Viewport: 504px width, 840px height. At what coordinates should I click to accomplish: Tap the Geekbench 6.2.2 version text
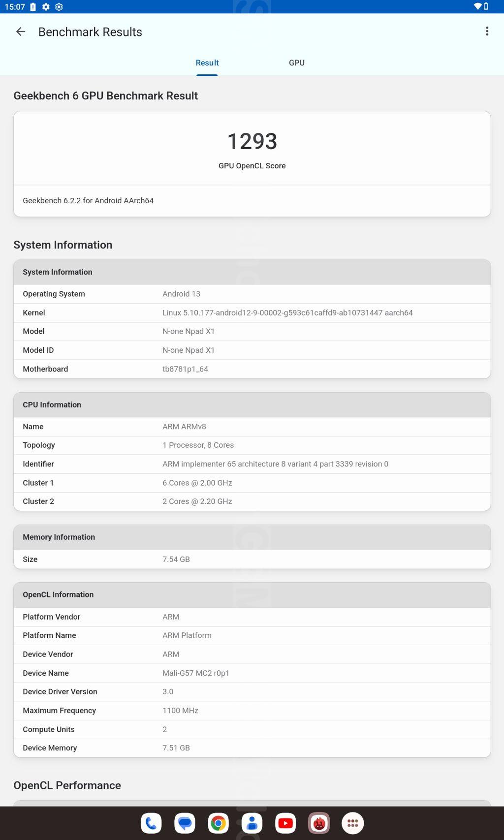point(89,201)
